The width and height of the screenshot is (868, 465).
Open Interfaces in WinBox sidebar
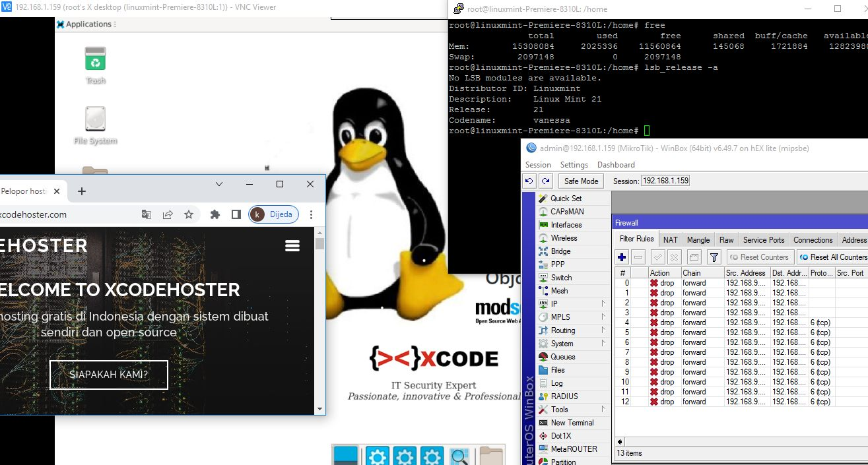pos(566,225)
